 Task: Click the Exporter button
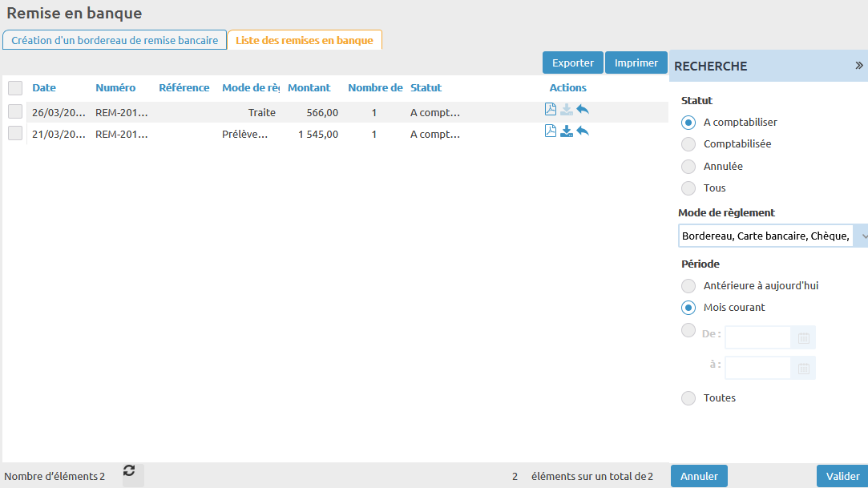[573, 63]
